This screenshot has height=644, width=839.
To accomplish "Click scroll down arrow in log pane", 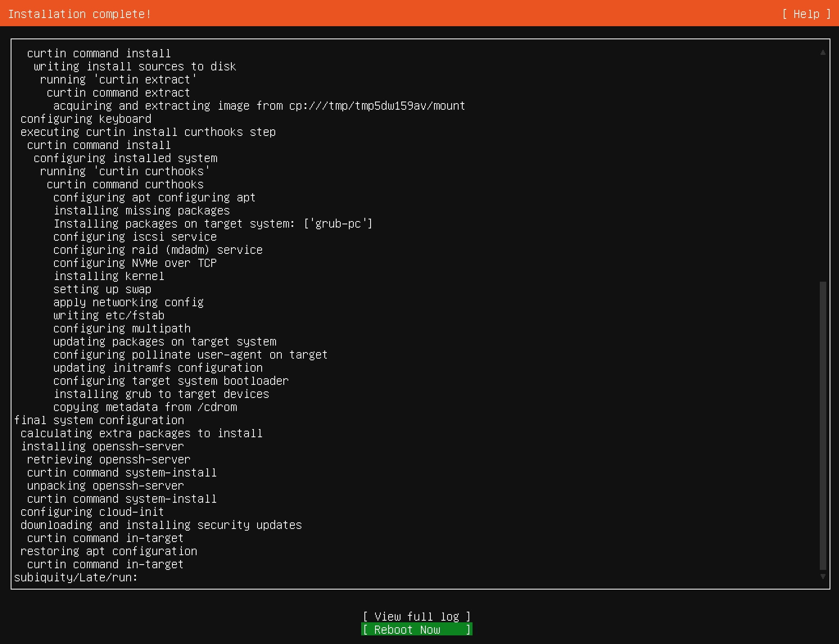I will 823,576.
